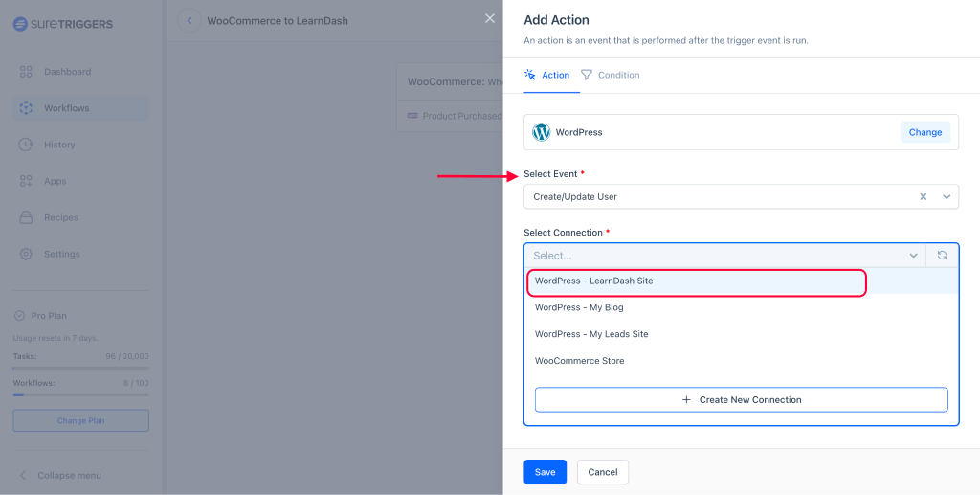Screen dimensions: 980x495
Task: Click the Recipes box icon
Action: [x=26, y=217]
